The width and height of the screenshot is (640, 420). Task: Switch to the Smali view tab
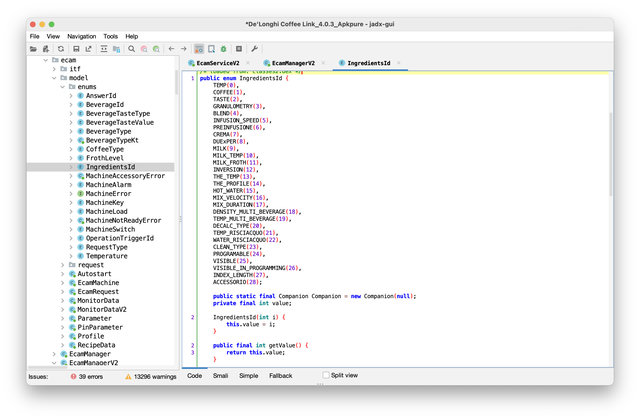coord(220,376)
